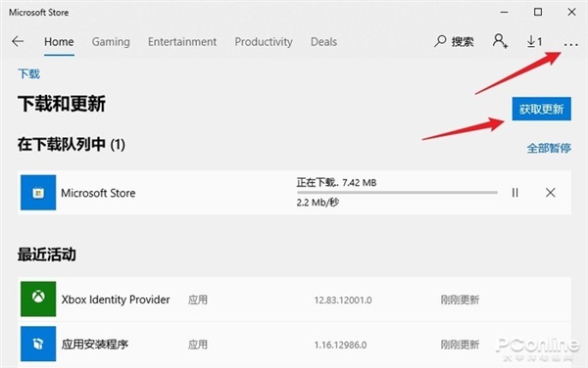Click the 获取更新 button

point(542,109)
